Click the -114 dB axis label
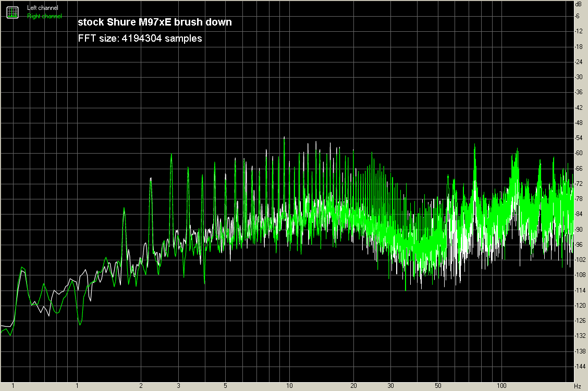Image resolution: width=588 pixels, height=391 pixels. (x=580, y=290)
